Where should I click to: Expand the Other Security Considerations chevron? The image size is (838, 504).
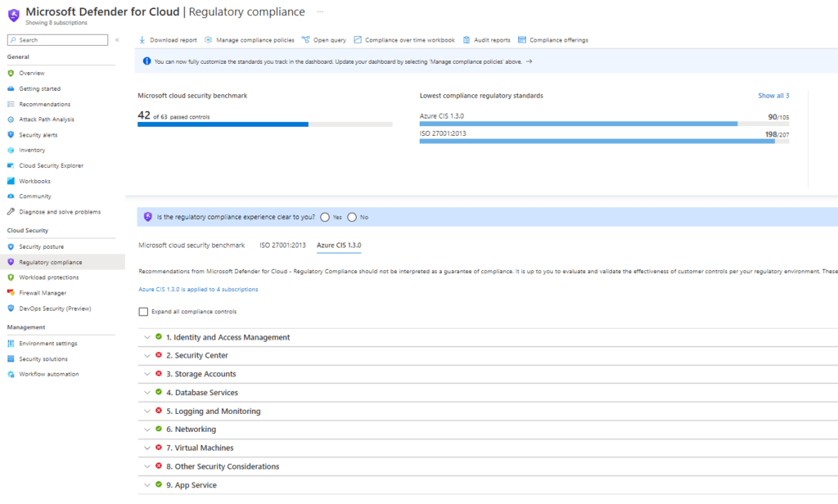(x=147, y=466)
